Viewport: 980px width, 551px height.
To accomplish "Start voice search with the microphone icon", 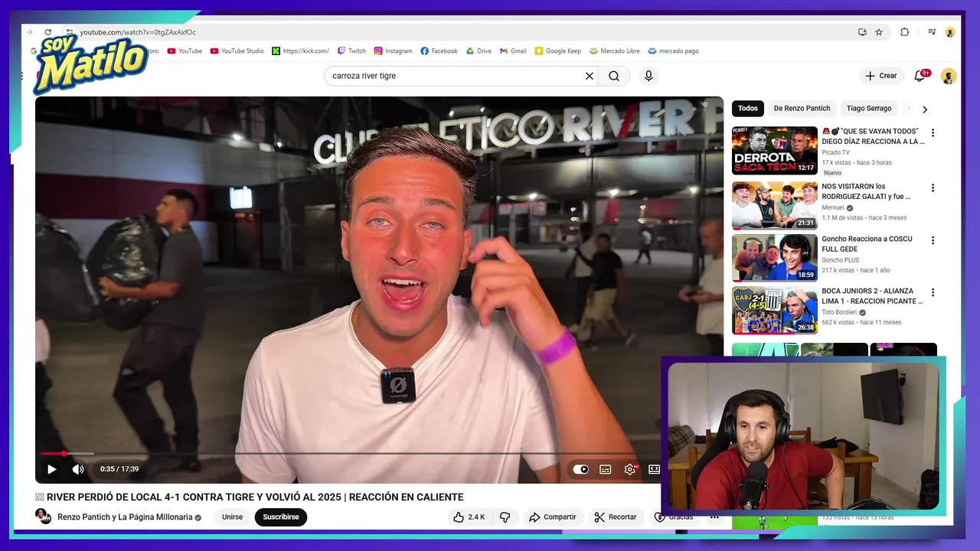I will coord(648,76).
